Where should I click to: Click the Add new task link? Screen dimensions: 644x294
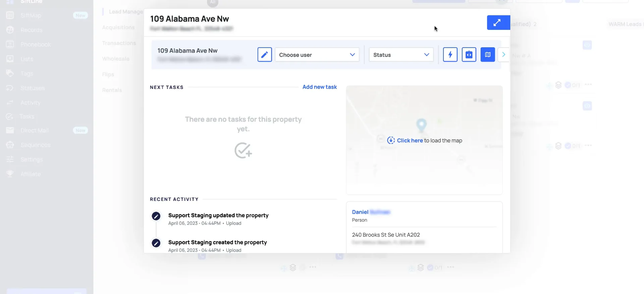(320, 87)
